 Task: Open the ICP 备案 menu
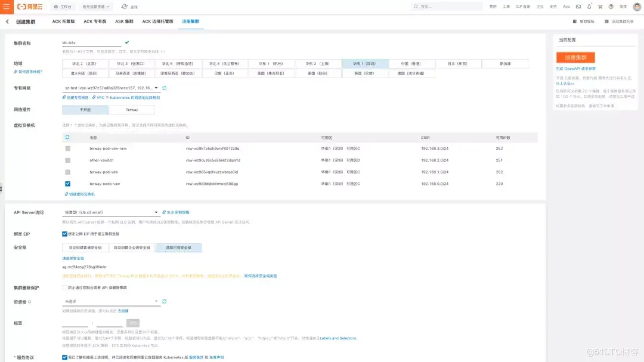pyautogui.click(x=523, y=7)
